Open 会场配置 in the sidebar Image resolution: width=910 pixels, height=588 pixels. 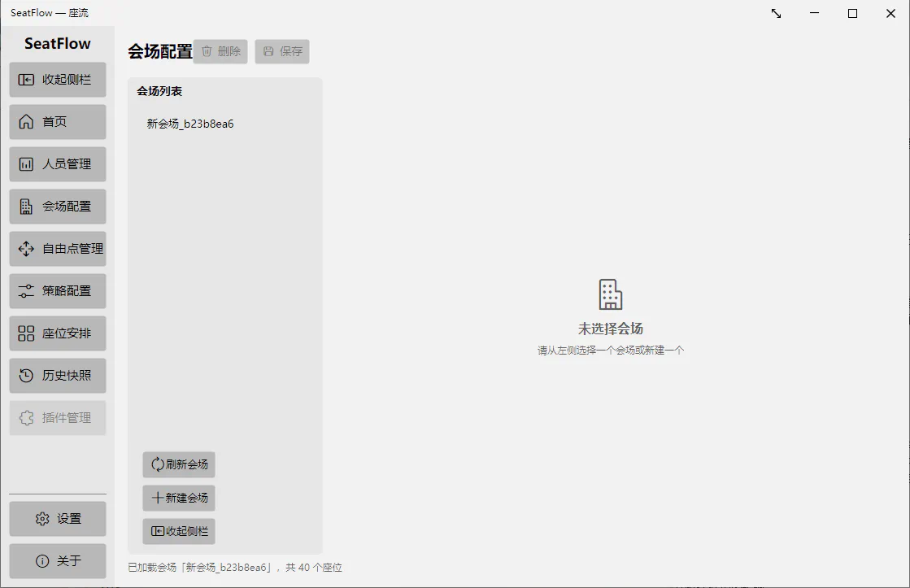point(58,207)
